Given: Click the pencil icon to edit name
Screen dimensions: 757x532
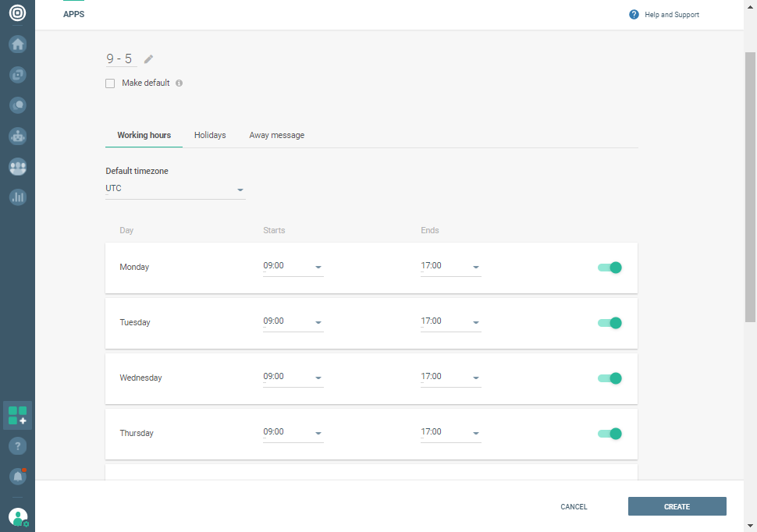Looking at the screenshot, I should pos(149,59).
